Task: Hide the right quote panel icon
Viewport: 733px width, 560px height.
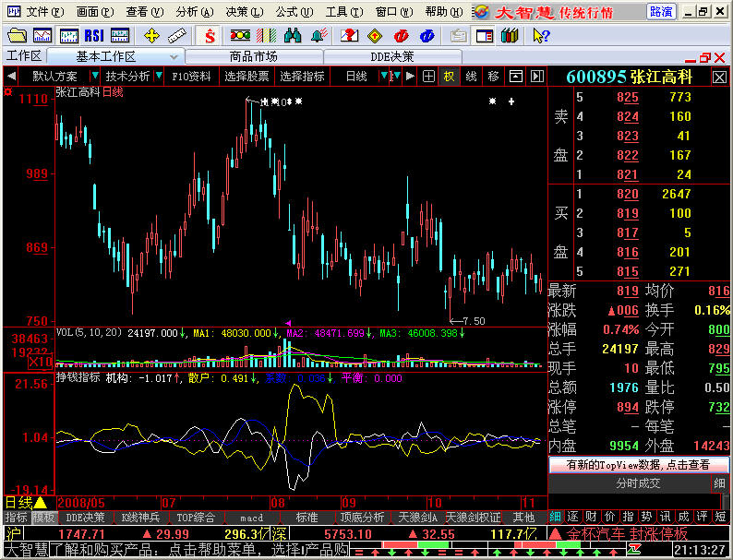Action: pyautogui.click(x=537, y=77)
